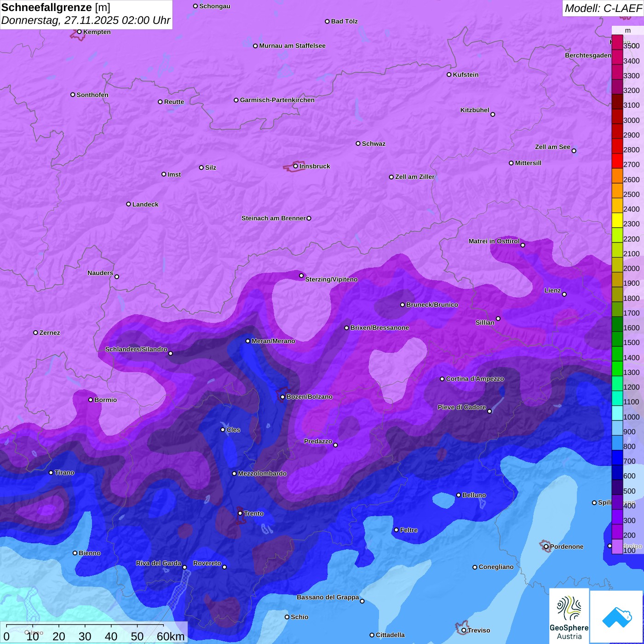Click the light-purple 100 m legend swatch
This screenshot has width=644, height=644.
[x=617, y=546]
